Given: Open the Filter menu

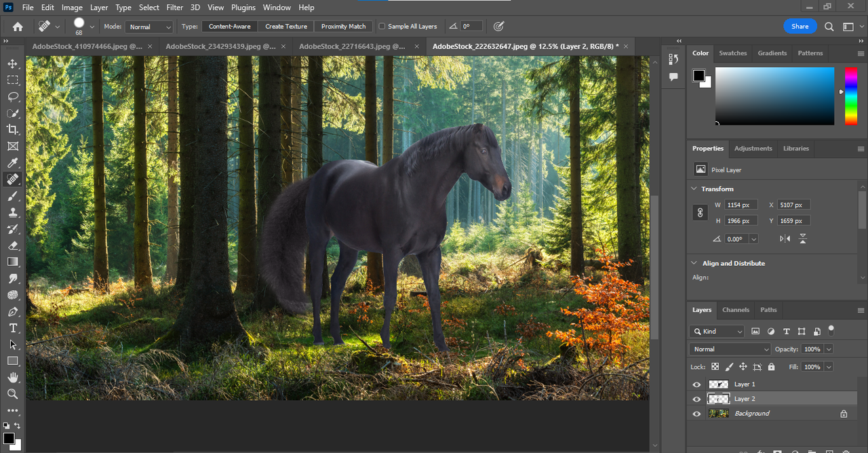Looking at the screenshot, I should (x=175, y=7).
